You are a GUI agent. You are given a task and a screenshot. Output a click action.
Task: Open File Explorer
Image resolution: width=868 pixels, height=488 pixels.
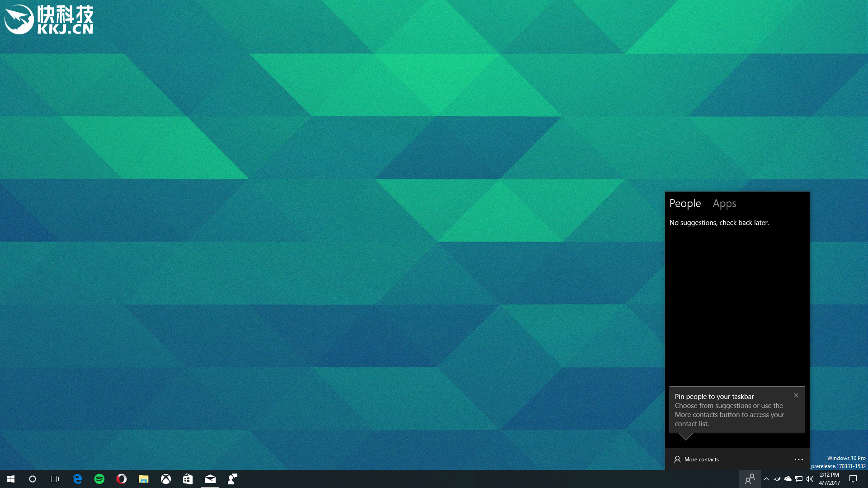click(144, 479)
